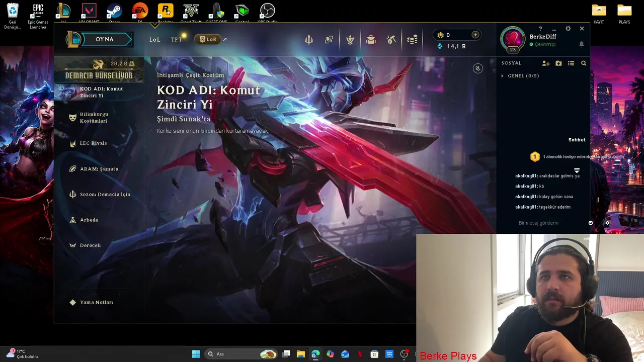Add RP with the plus button

(475, 35)
